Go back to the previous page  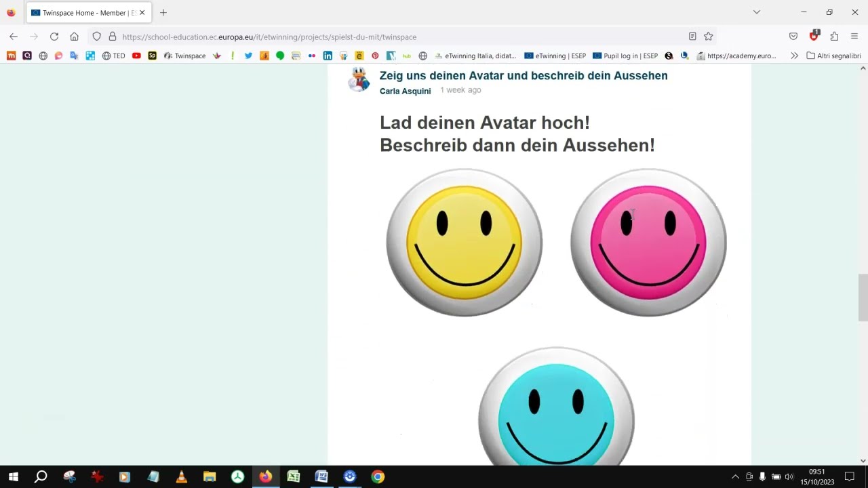pos(14,37)
